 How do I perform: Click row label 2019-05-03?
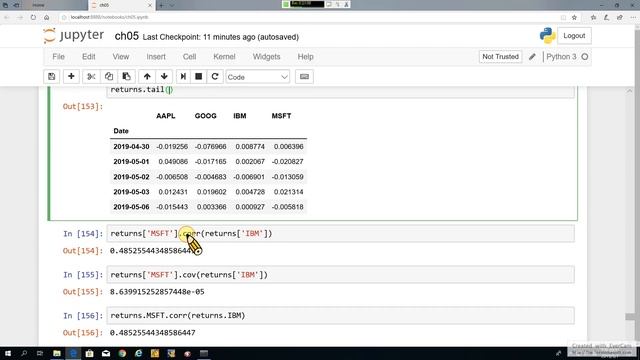point(131,192)
